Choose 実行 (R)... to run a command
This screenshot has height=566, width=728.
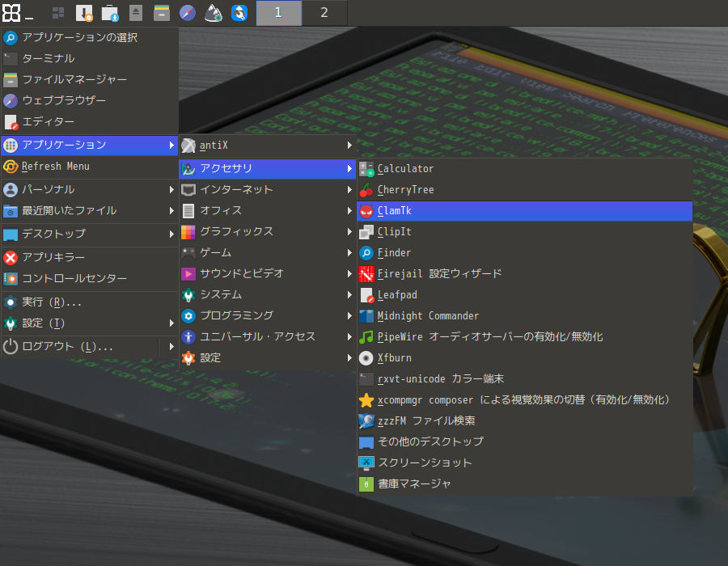tap(90, 302)
